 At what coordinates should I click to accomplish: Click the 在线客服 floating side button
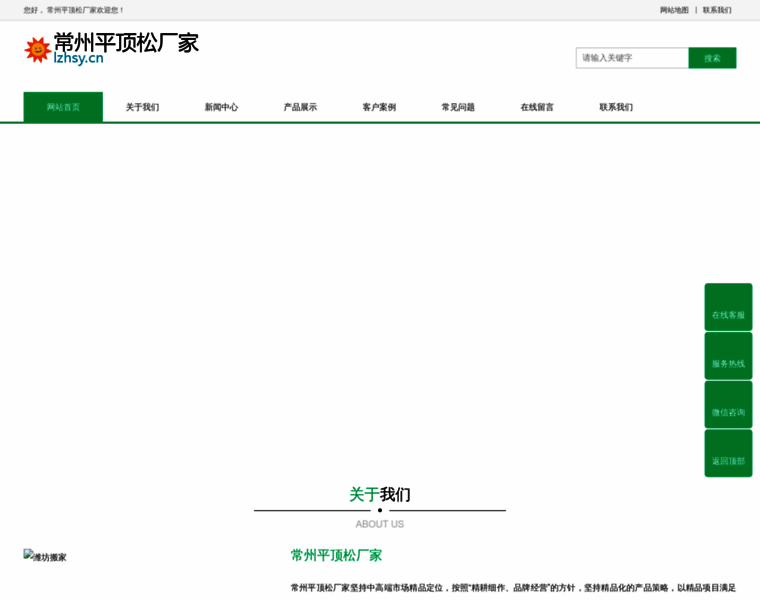tap(728, 307)
